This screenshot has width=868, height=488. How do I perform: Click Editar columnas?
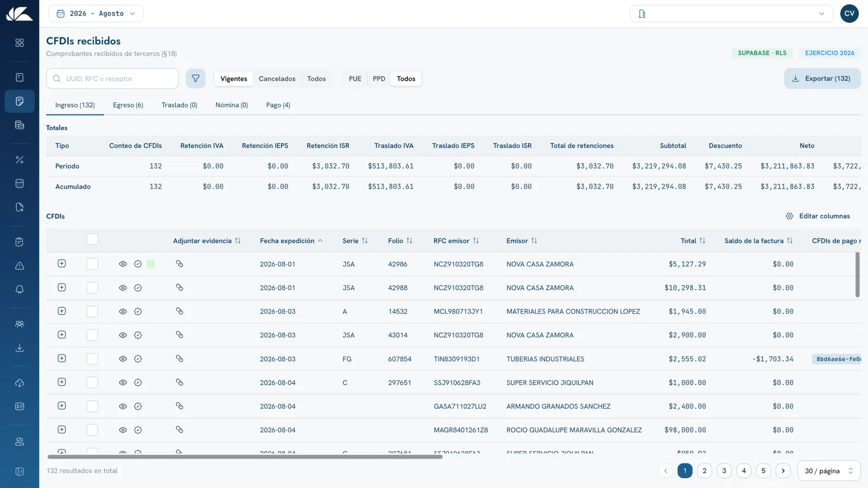tap(818, 216)
